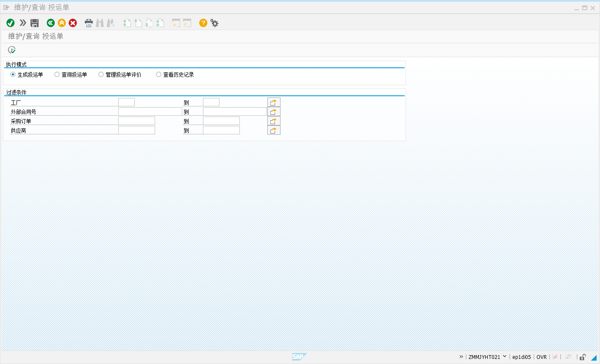Image resolution: width=600 pixels, height=364 pixels.
Task: Expand the ZMMJYHT021 status bar dropdown
Action: pos(504,357)
